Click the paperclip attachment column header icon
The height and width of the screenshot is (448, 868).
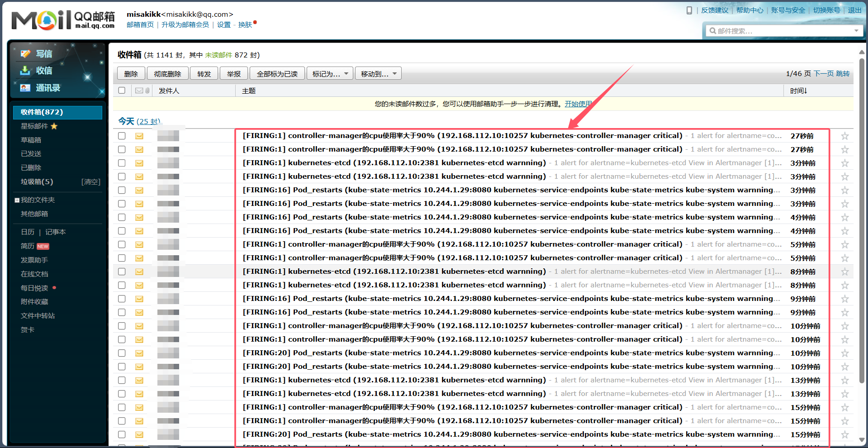point(147,91)
